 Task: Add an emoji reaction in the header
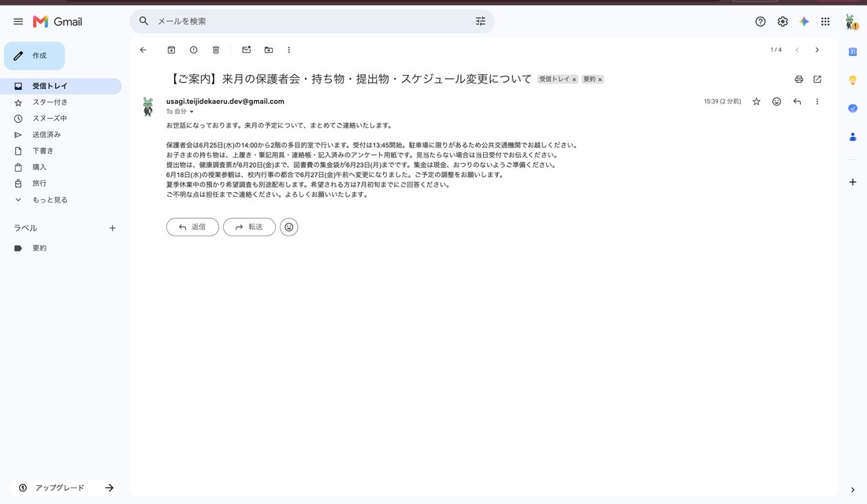coord(777,102)
